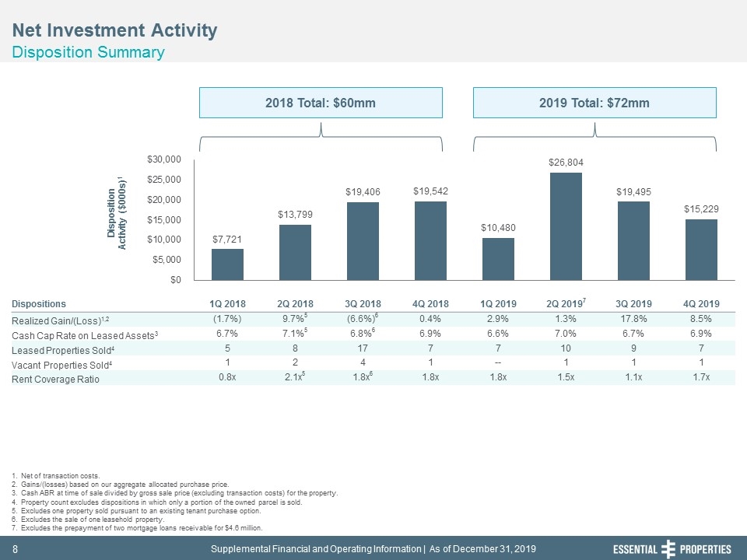Screen dimensions: 747x560
Task: Click the $19,495 bar value label
Action: coord(633,192)
